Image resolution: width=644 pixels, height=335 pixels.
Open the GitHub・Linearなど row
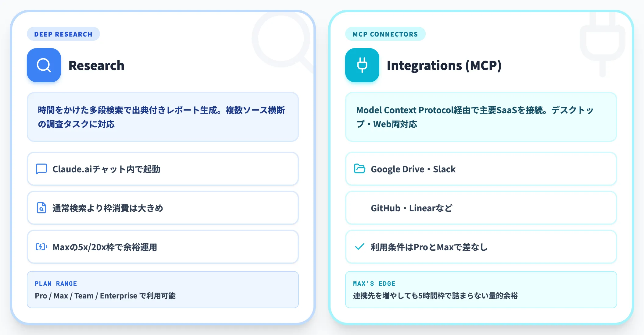point(481,208)
